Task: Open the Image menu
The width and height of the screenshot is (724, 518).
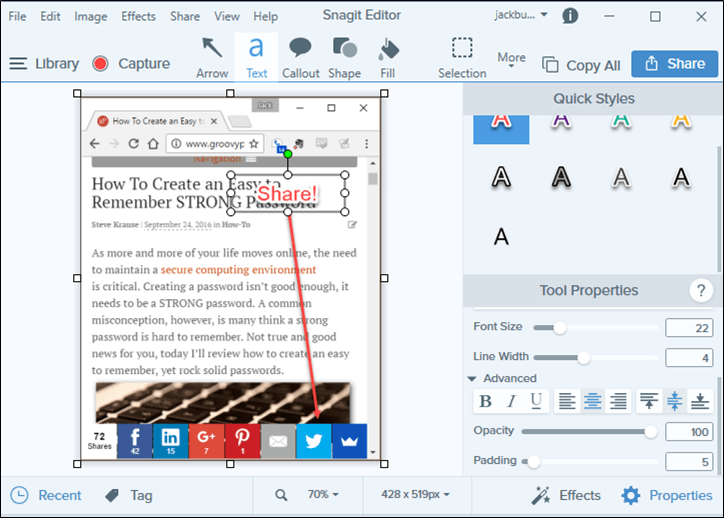Action: point(90,16)
